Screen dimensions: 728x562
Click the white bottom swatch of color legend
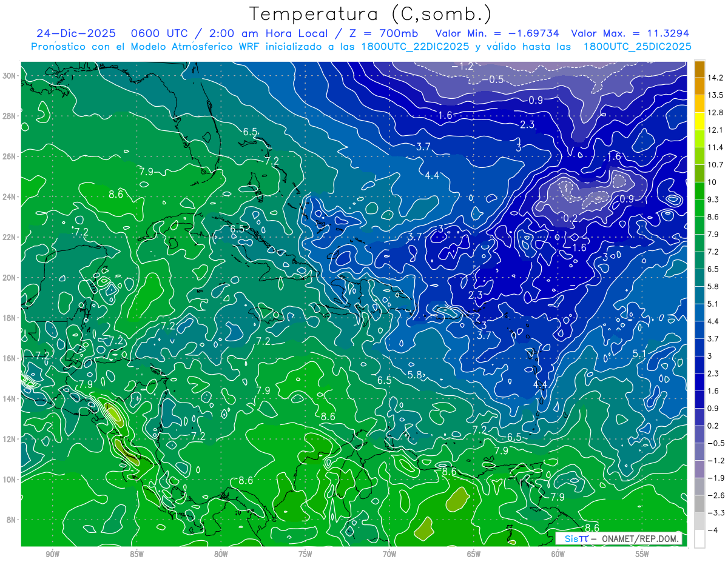pos(699,538)
